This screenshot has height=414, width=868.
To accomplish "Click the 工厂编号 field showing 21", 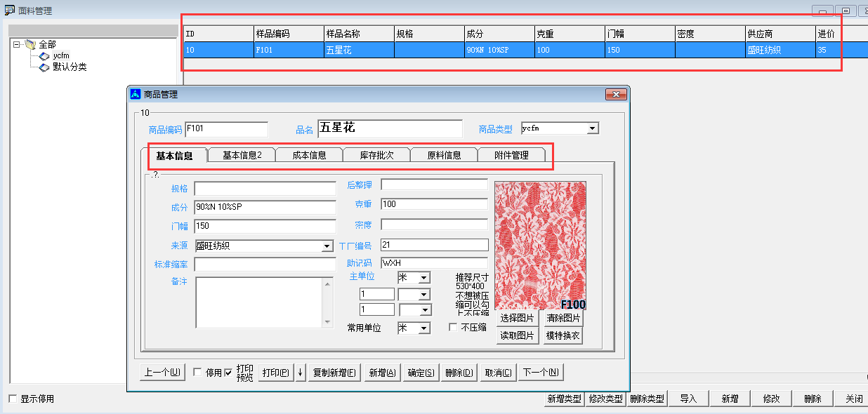I will (x=434, y=245).
